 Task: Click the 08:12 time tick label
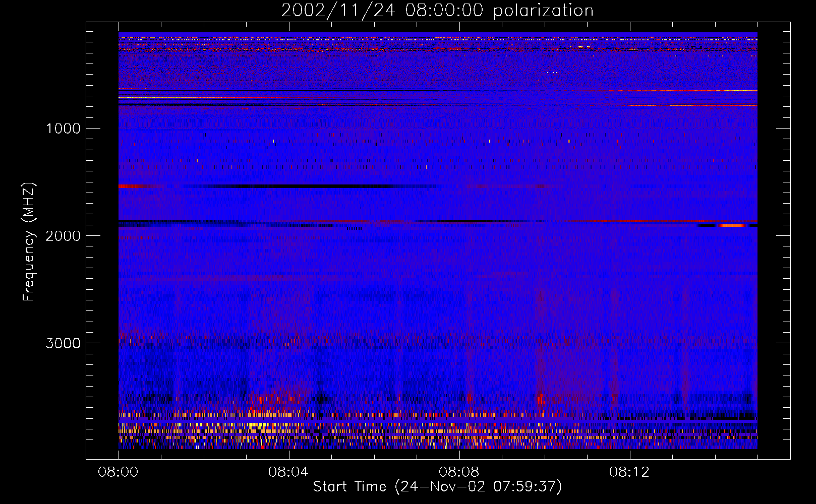click(629, 472)
